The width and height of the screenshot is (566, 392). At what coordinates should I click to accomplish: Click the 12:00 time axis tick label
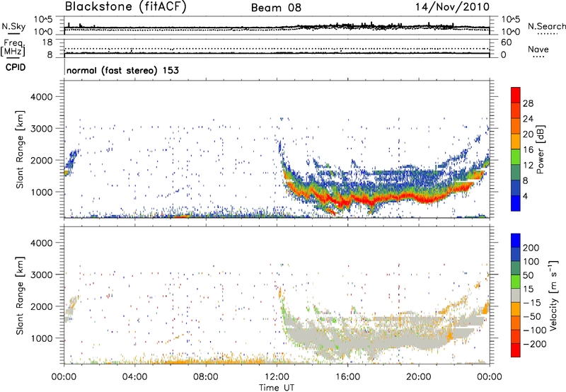click(x=277, y=377)
